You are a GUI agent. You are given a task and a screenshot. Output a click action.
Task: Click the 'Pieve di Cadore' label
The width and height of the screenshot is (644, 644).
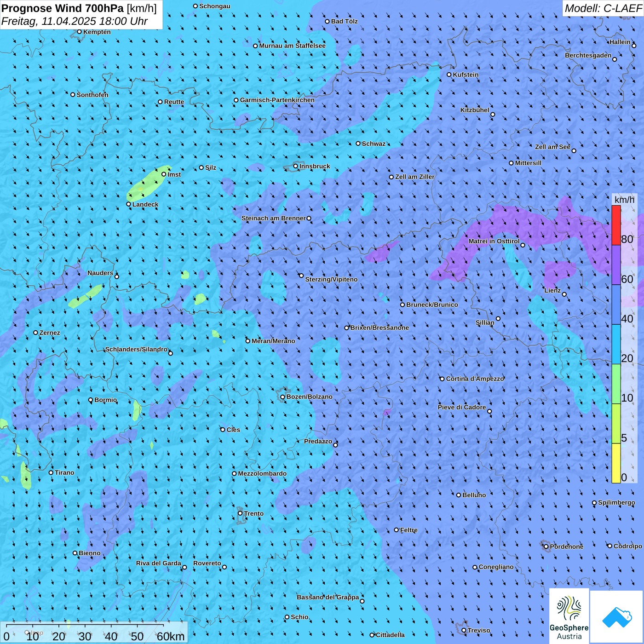coord(462,407)
